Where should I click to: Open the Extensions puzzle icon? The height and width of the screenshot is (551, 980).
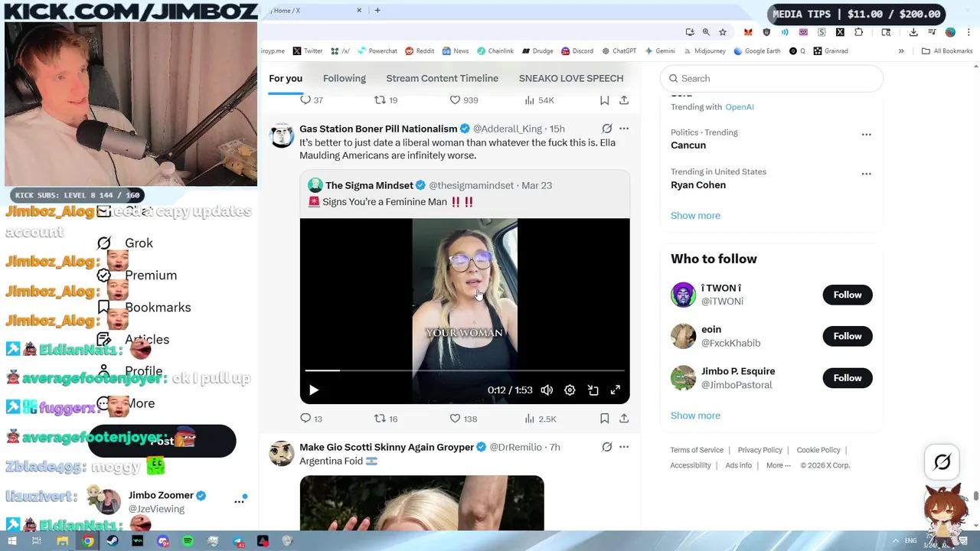pyautogui.click(x=858, y=32)
